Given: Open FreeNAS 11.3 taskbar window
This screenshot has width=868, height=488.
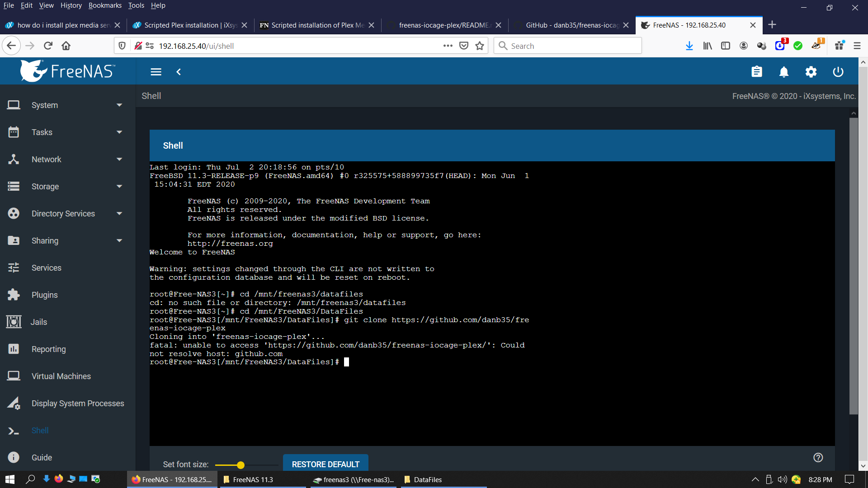Looking at the screenshot, I should pyautogui.click(x=263, y=479).
